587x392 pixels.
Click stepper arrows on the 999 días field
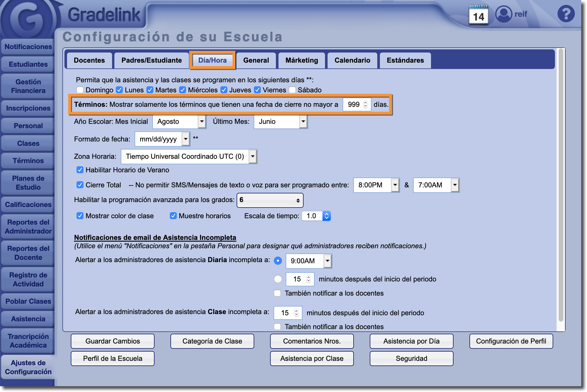pos(365,104)
